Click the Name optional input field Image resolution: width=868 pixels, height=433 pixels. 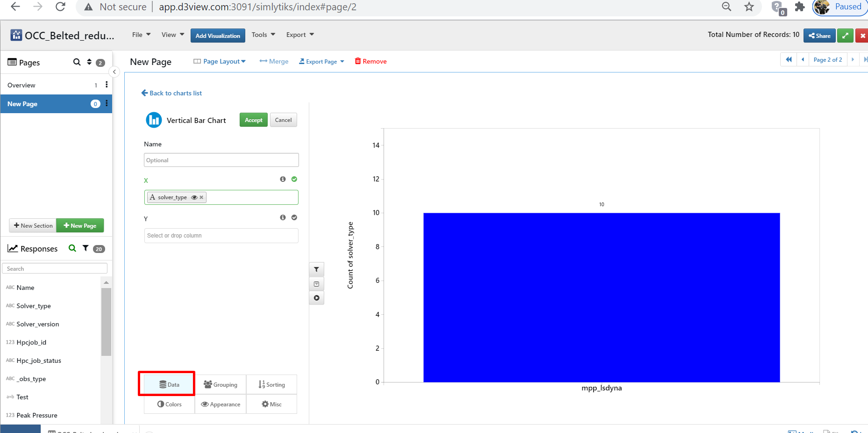[221, 160]
